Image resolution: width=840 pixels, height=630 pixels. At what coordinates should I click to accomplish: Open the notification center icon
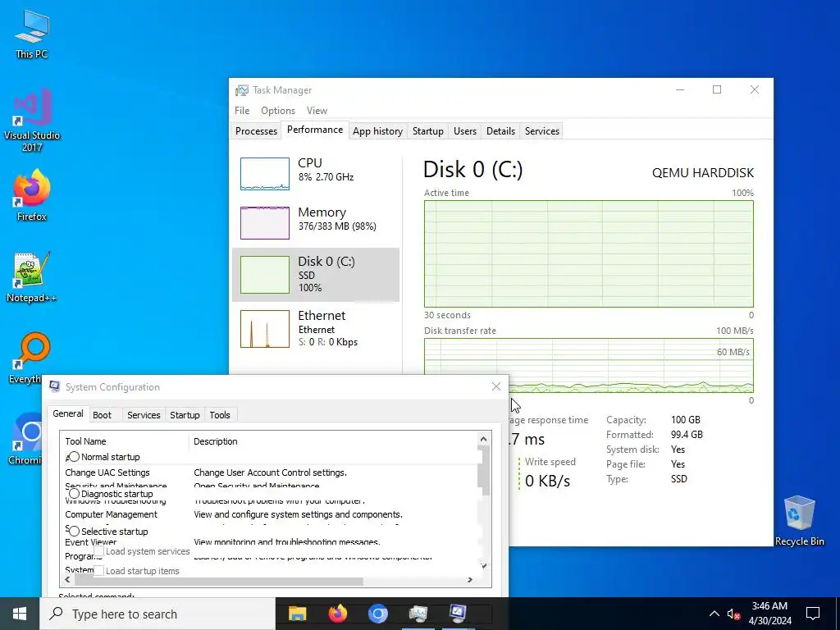point(813,614)
